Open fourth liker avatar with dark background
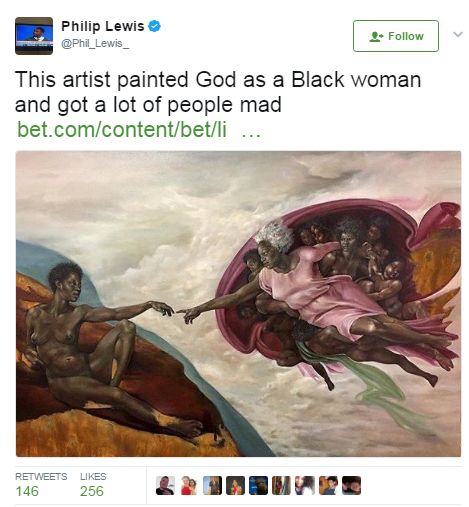The image size is (469, 507). [235, 485]
